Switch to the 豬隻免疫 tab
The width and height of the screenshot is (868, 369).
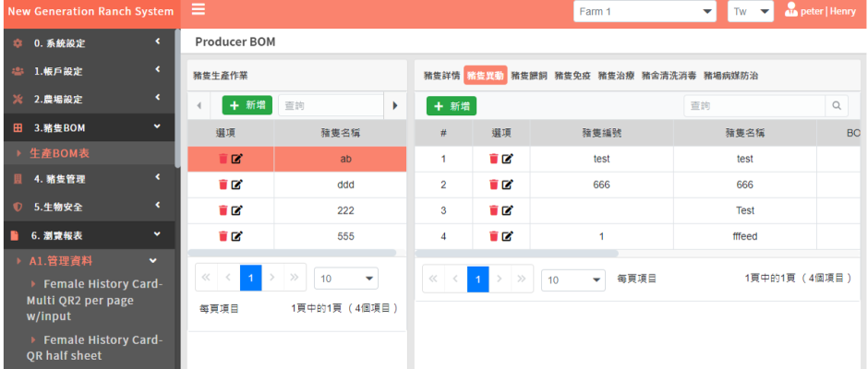pyautogui.click(x=573, y=76)
